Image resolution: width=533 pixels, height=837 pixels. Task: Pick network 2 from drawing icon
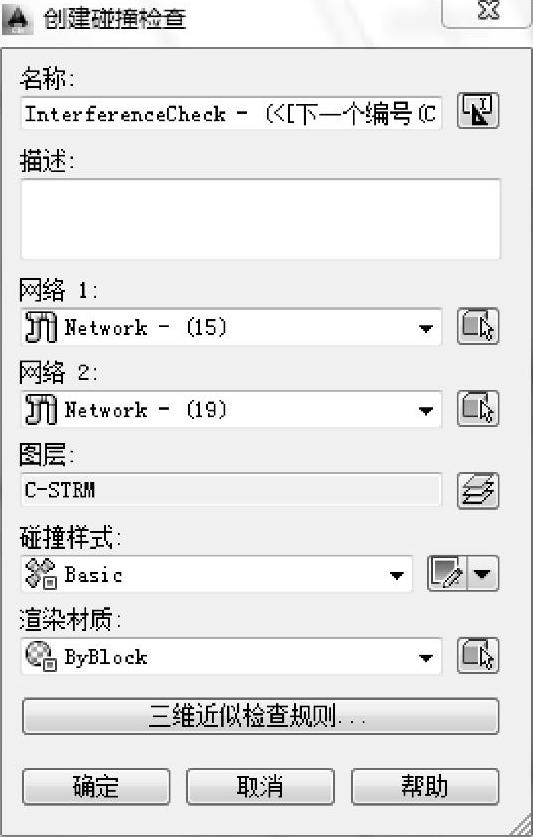coord(478,408)
